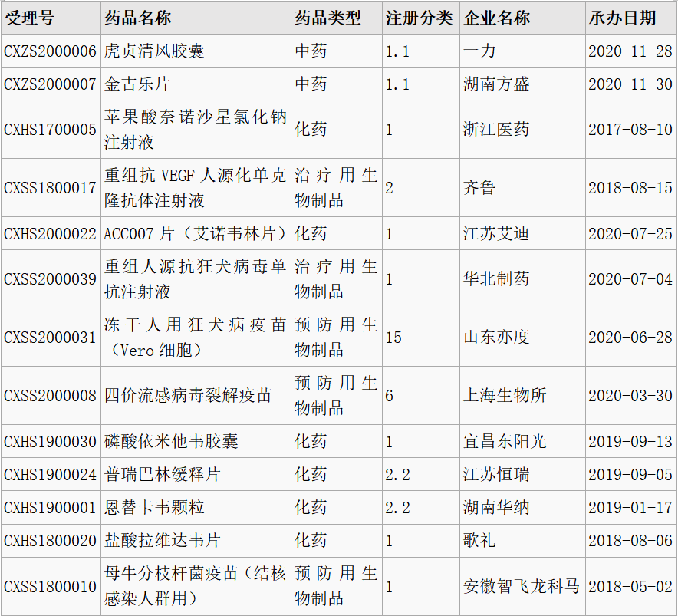Click registration class 15
The width and height of the screenshot is (678, 616).
click(x=393, y=338)
